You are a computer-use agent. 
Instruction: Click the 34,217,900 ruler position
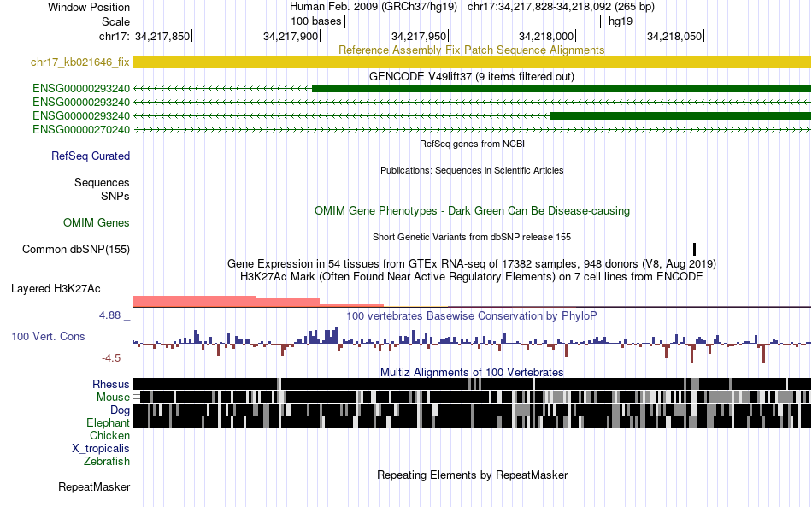(x=291, y=36)
